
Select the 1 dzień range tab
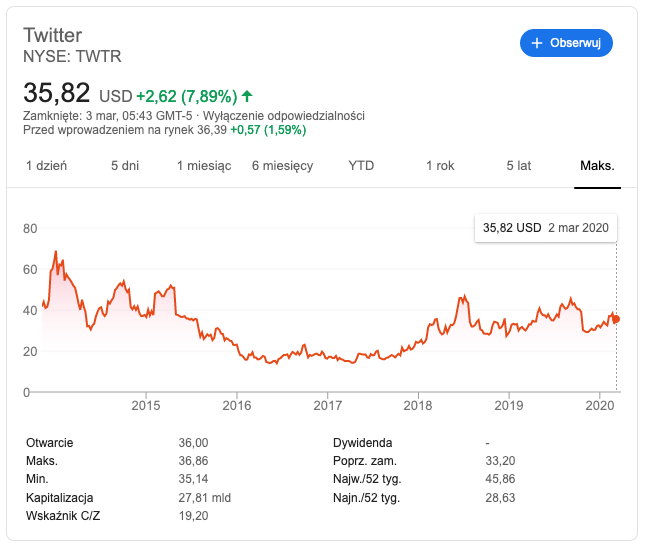coord(46,166)
